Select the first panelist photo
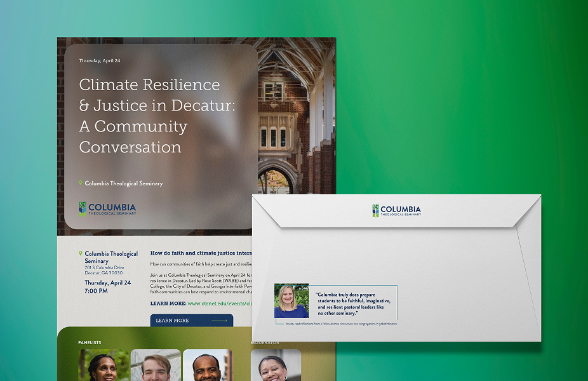The height and width of the screenshot is (381, 588). pyautogui.click(x=104, y=365)
